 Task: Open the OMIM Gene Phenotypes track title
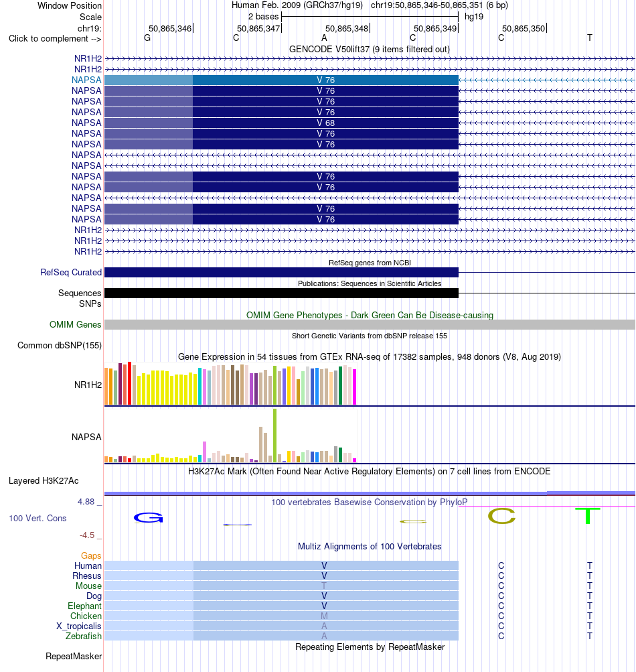tap(370, 316)
